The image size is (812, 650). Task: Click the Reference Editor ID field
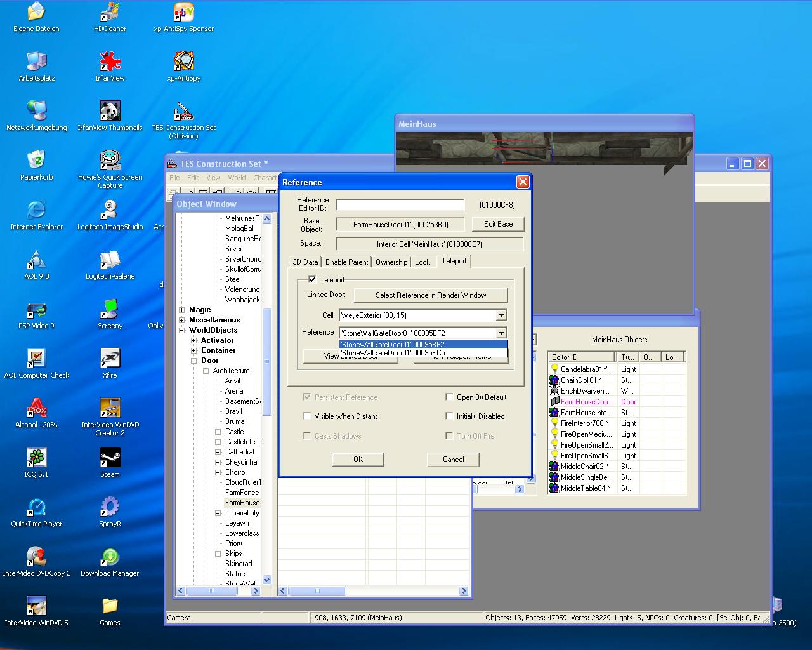(x=400, y=205)
